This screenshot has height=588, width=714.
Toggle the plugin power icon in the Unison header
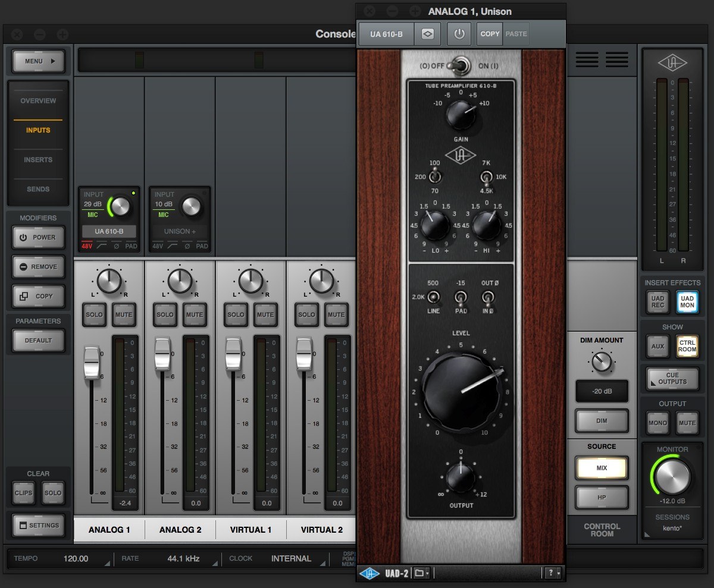click(459, 34)
